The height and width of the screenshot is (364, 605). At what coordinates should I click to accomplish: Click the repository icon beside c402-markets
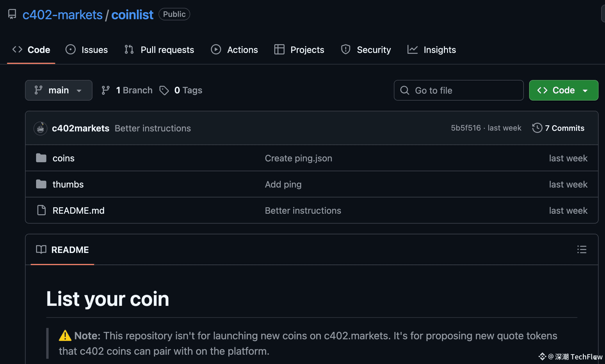tap(12, 14)
